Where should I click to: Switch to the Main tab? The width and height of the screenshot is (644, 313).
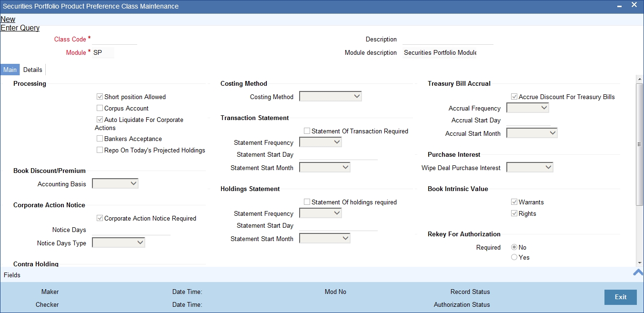click(10, 70)
